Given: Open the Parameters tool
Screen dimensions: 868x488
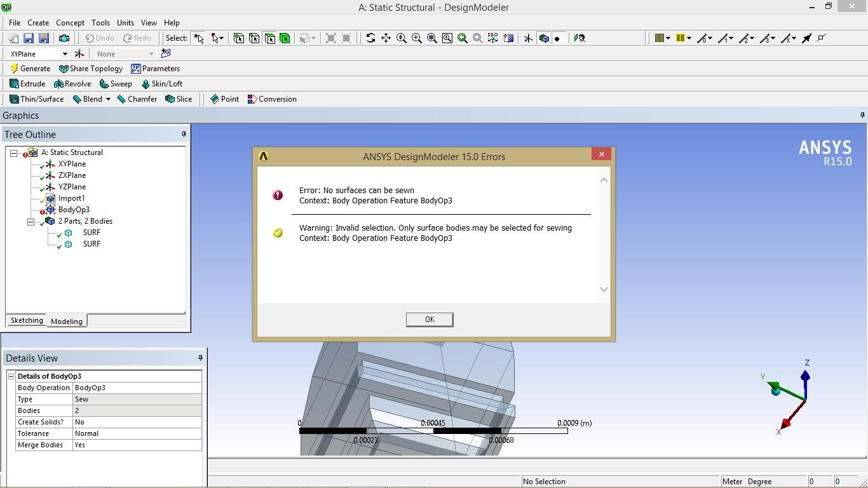Looking at the screenshot, I should [155, 69].
